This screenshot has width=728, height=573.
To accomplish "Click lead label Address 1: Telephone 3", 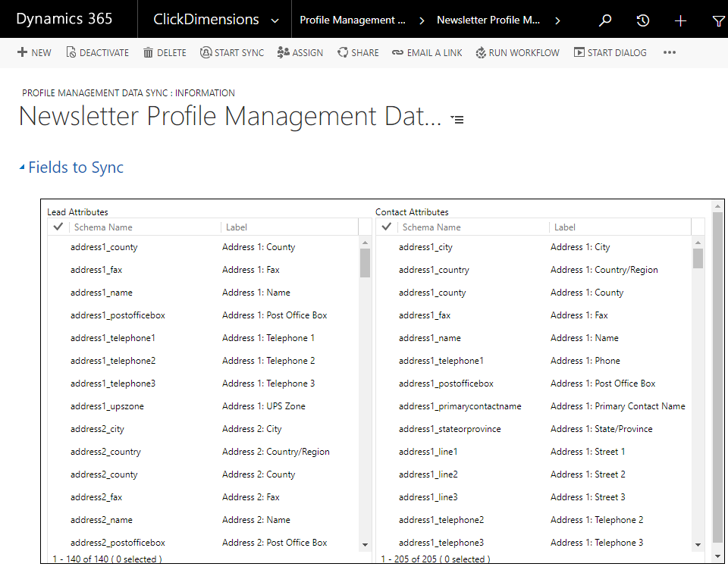I will pos(268,384).
